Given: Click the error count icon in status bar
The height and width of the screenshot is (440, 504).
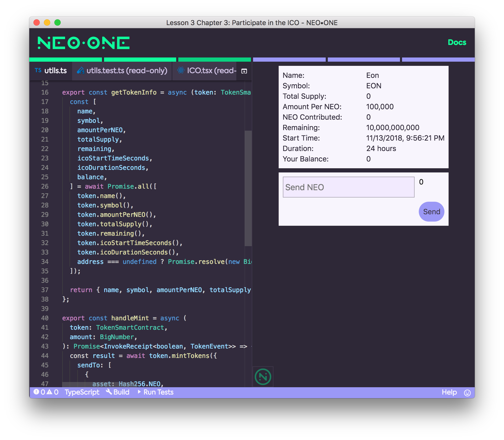Looking at the screenshot, I should (x=36, y=392).
